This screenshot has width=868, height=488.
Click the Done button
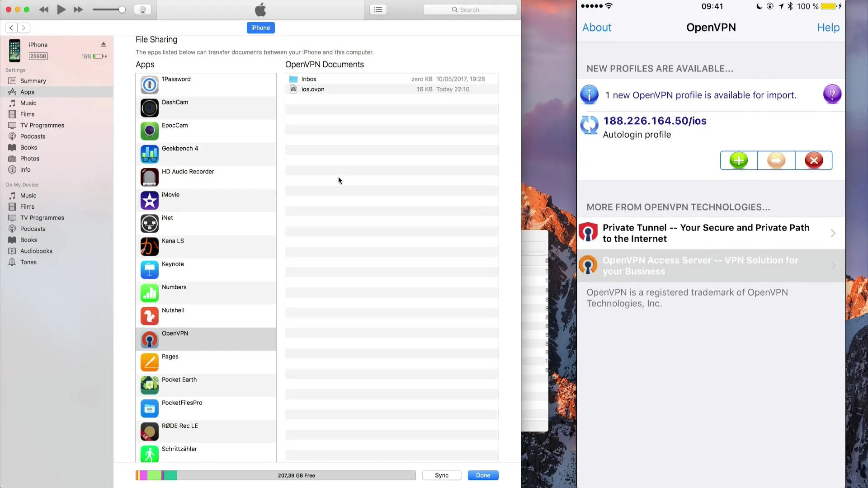point(483,475)
